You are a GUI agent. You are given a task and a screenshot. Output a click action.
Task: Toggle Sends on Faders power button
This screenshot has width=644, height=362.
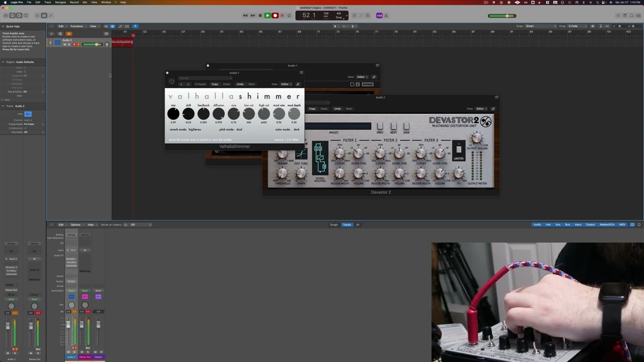tap(126, 225)
